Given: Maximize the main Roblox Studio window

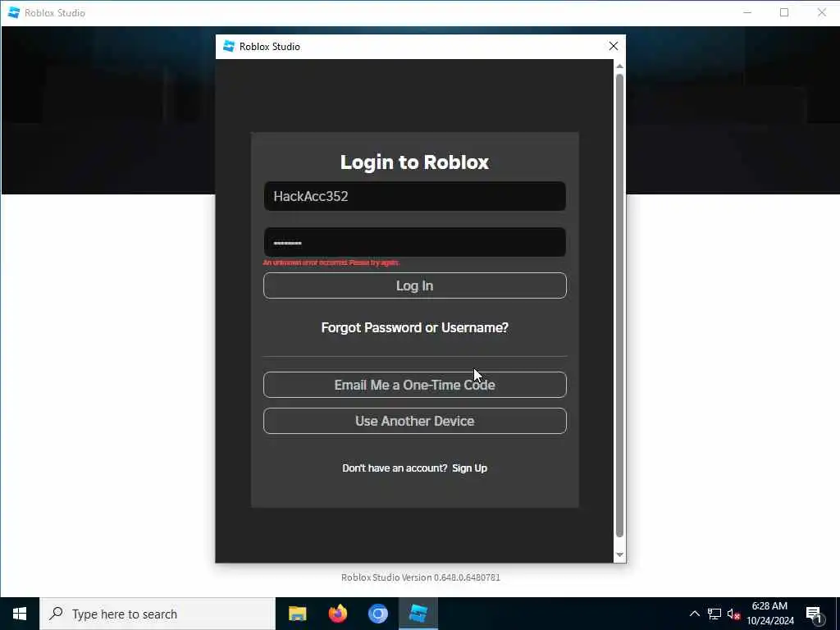Looking at the screenshot, I should click(784, 12).
